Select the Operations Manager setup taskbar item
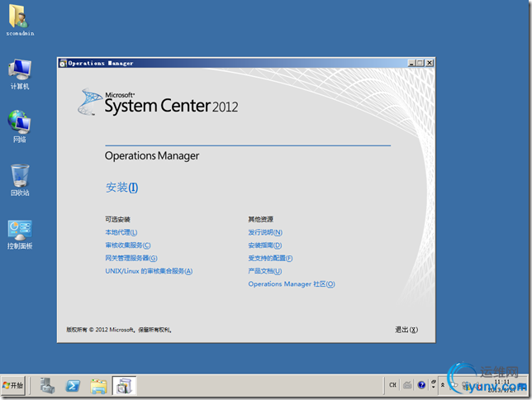This screenshot has width=532, height=400. pos(124,386)
